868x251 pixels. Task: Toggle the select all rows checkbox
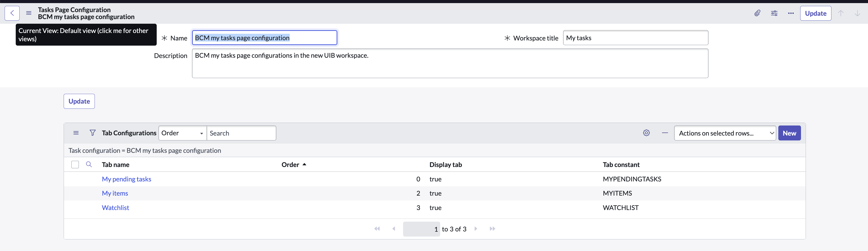tap(75, 164)
